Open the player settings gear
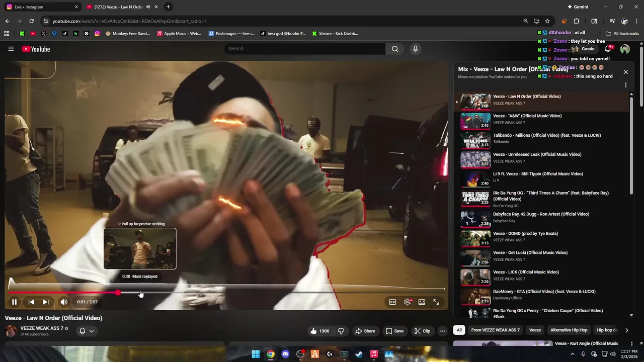The image size is (644, 362). 408,302
